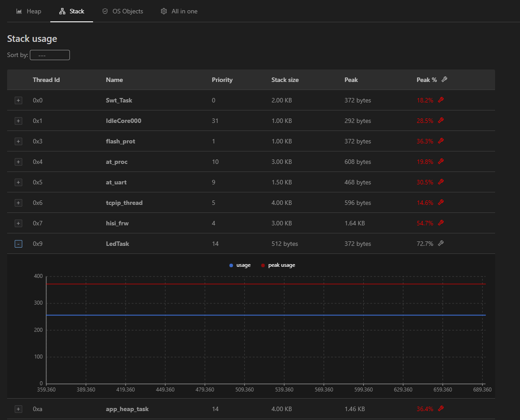Switch to the All in one tab

point(179,11)
